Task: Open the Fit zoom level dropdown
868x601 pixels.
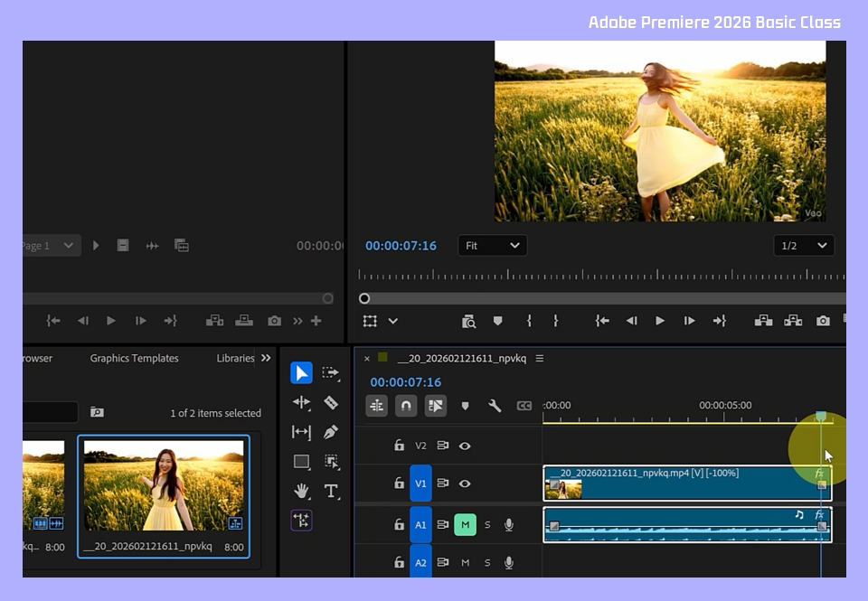Action: [492, 246]
